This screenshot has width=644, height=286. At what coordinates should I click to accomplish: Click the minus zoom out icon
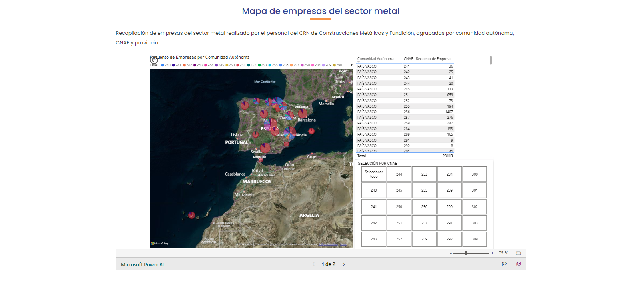451,254
